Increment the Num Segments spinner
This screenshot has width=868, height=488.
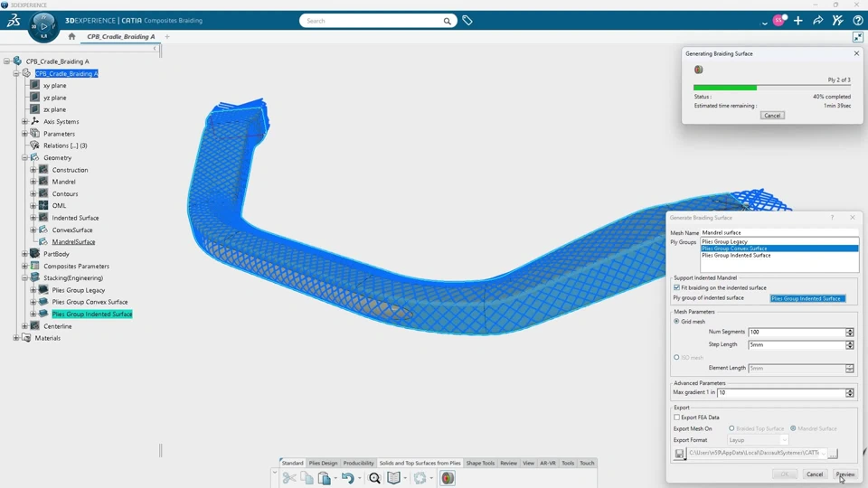point(849,330)
